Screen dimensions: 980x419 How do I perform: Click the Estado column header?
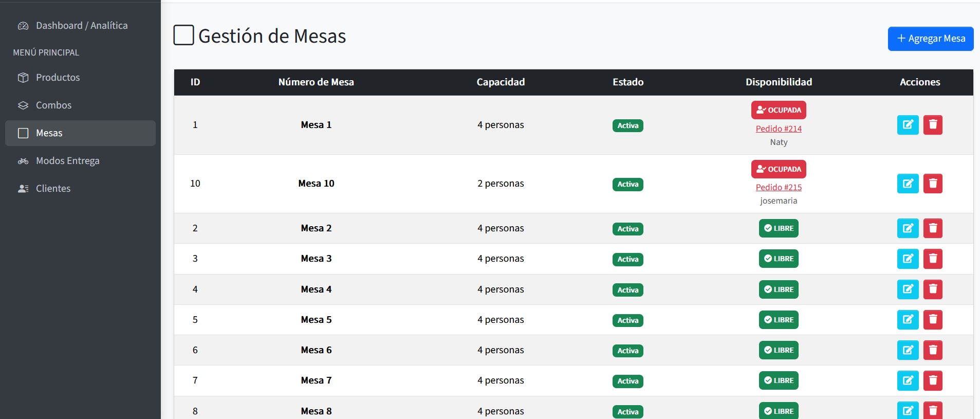[x=628, y=82]
